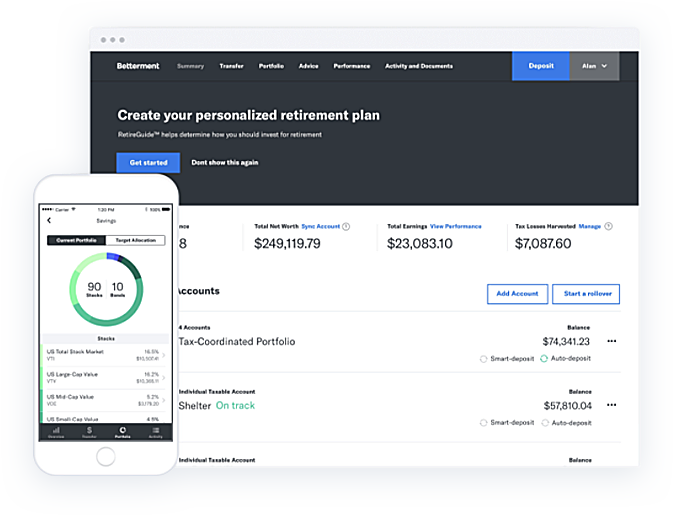The width and height of the screenshot is (675, 518).
Task: Tap the back arrow on phone Savings screen
Action: coord(49,220)
